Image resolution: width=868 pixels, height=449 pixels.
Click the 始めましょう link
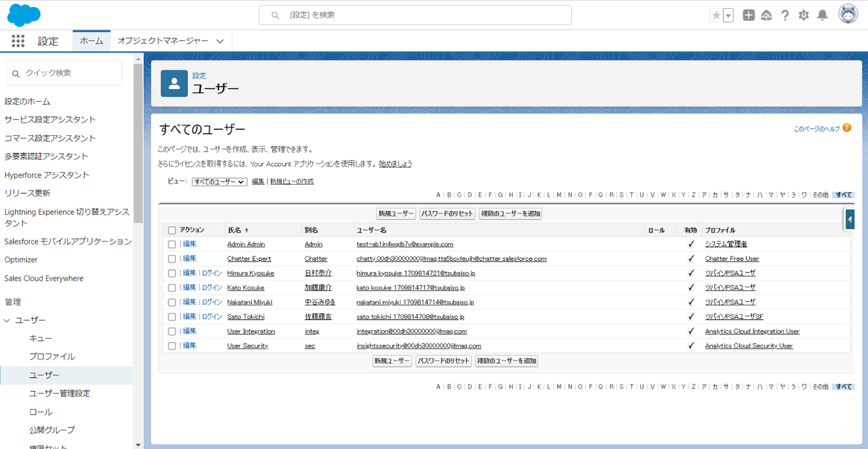(x=395, y=164)
